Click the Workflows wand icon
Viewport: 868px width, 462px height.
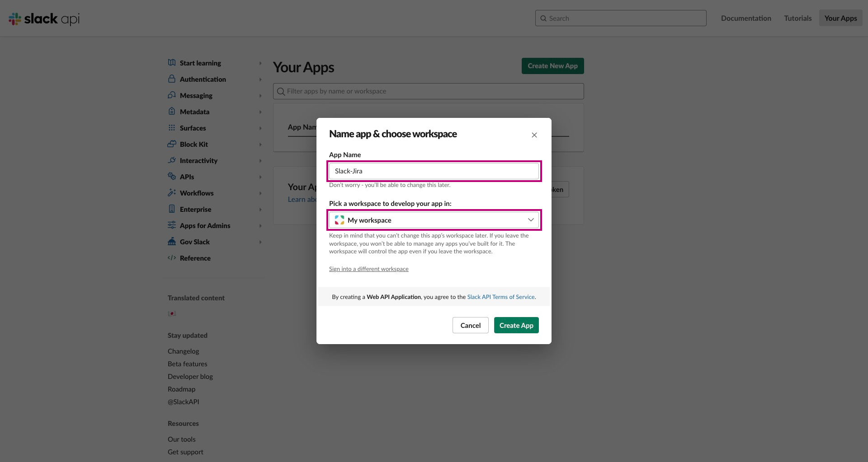[x=172, y=192]
